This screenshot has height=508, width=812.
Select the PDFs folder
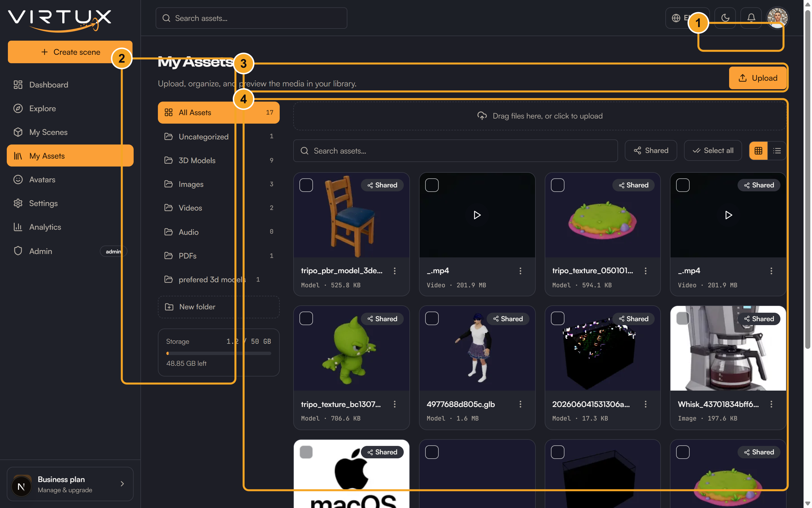point(219,256)
